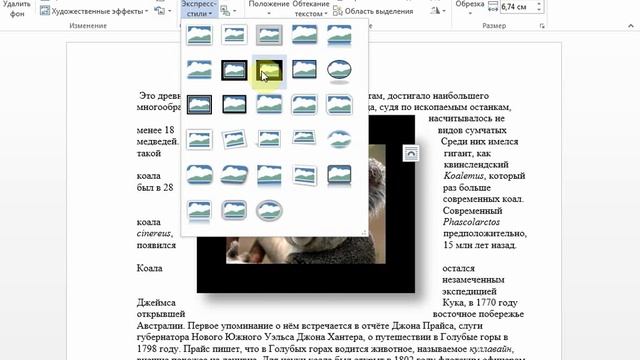Open the Область выделения pane

(x=373, y=11)
